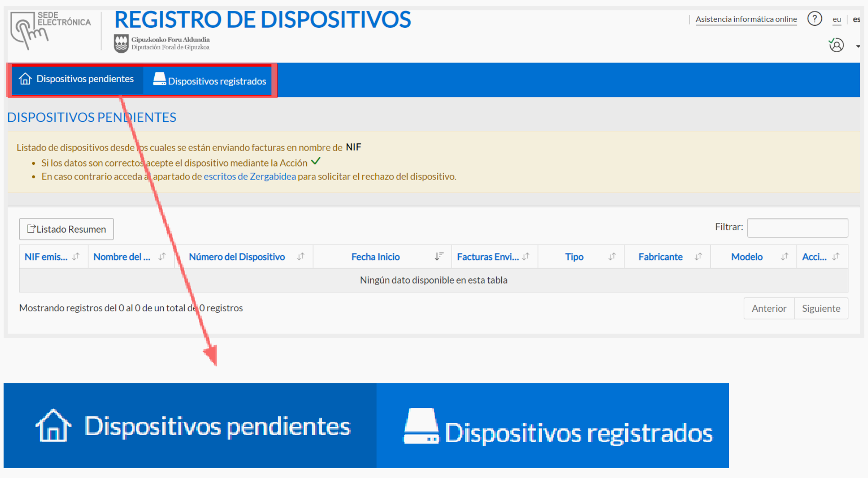Image resolution: width=868 pixels, height=478 pixels.
Task: Sort by Número del Dispositivo arrow
Action: point(301,256)
